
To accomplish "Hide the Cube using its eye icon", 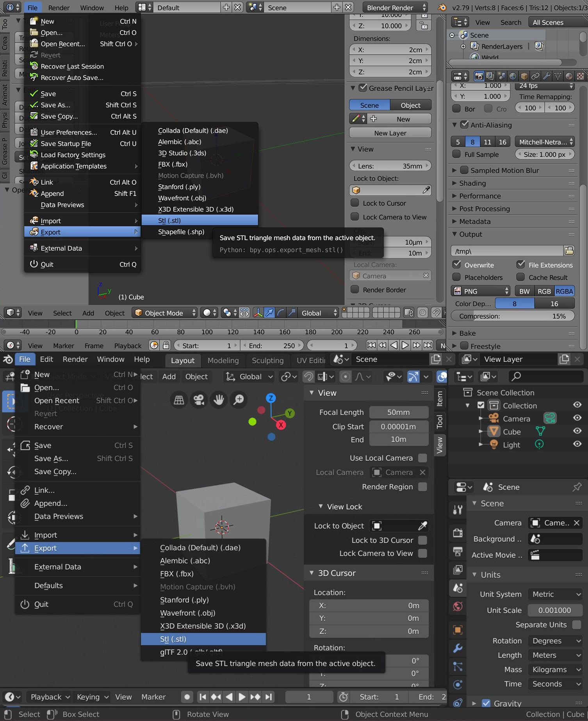I will [x=577, y=431].
